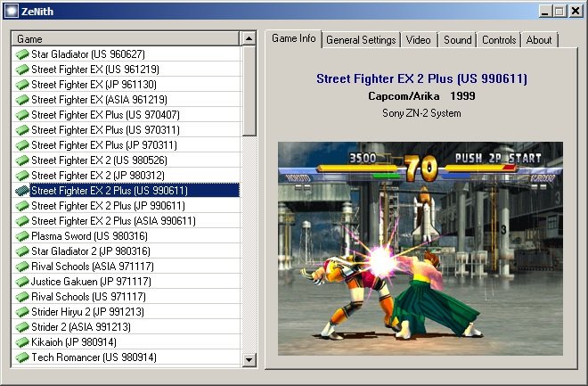588x386 pixels.
Task: Show the About tab
Action: tap(539, 40)
